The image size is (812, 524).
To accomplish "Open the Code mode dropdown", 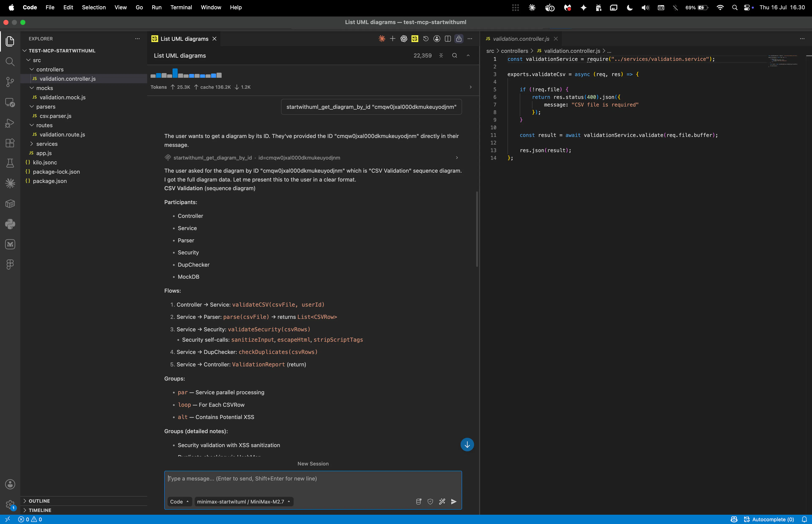I will [x=180, y=502].
